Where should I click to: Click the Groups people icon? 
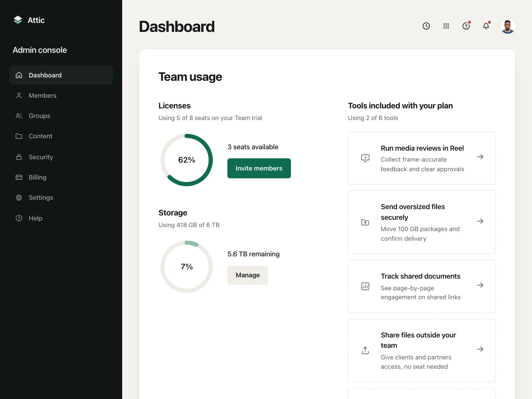tap(19, 116)
